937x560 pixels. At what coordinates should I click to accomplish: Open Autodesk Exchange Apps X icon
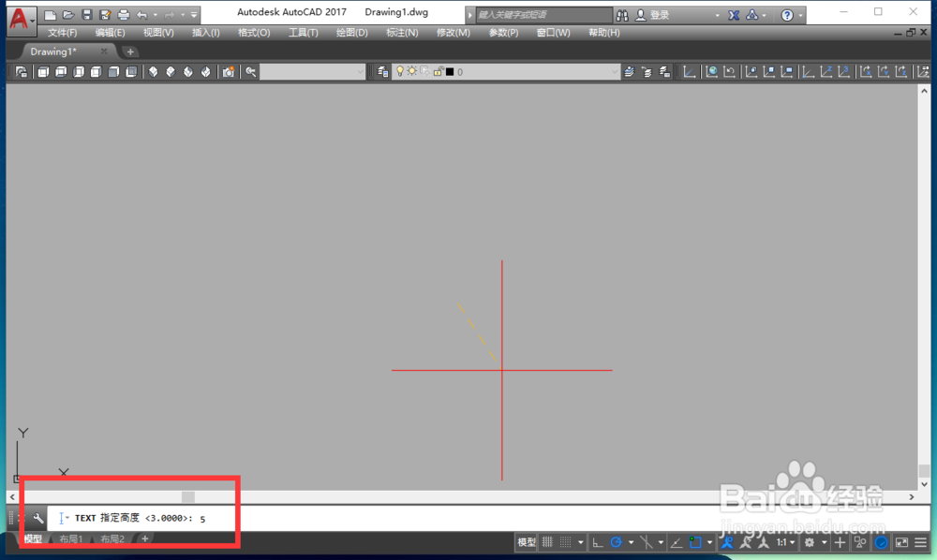734,16
